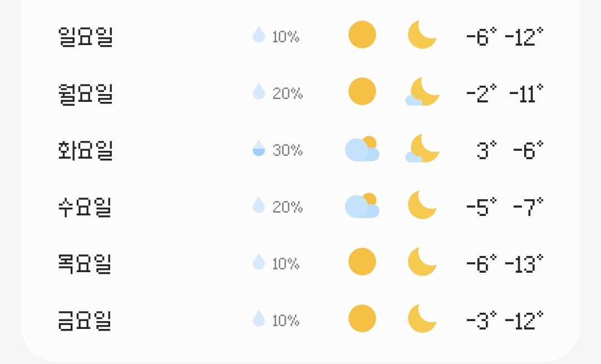
Task: Tap the clear night moon icon for 일요일
Action: point(422,35)
